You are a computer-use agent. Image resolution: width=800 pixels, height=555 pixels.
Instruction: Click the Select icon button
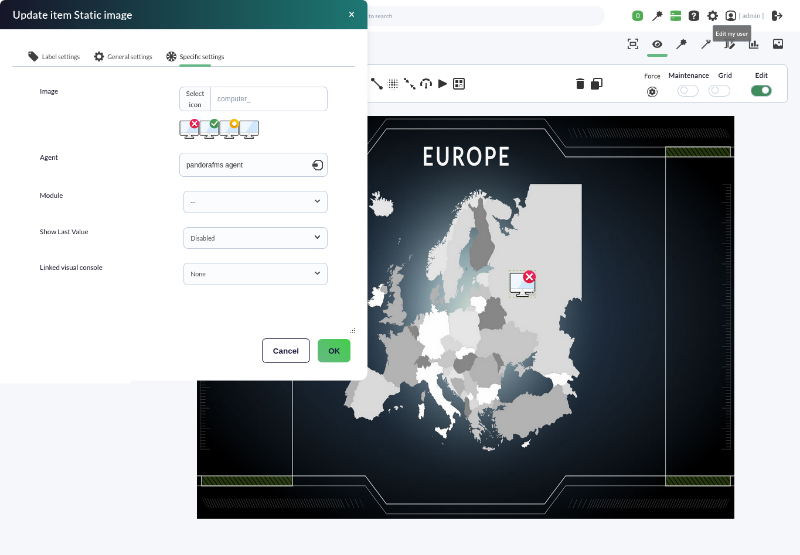coord(195,99)
